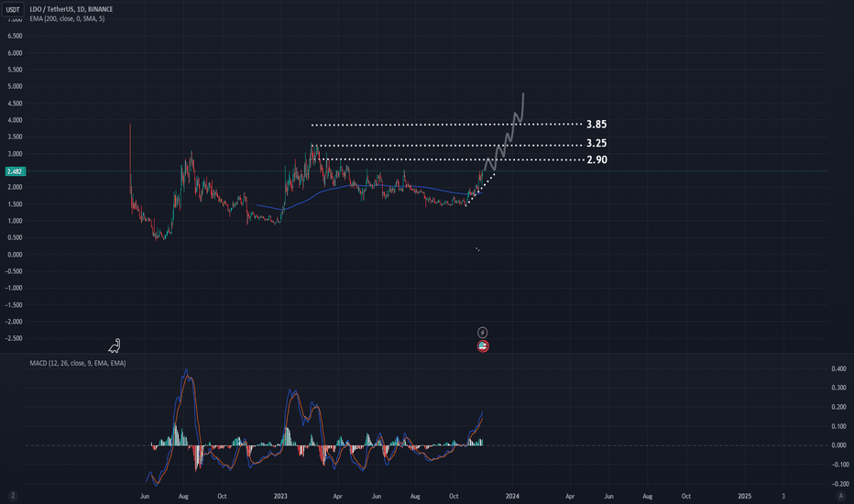854x504 pixels.
Task: Open the USDT currency selector
Action: 13,9
